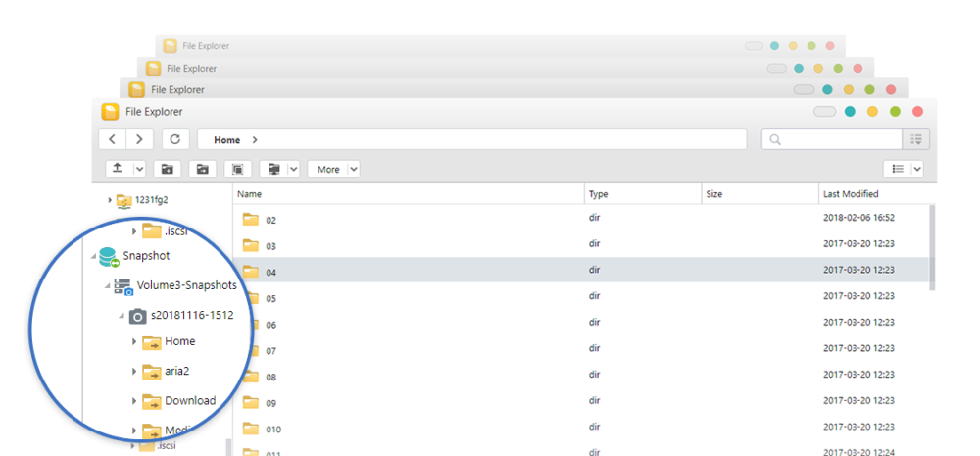Screen dimensions: 980x456
Task: Expand the Home folder in the snapshot tree
Action: (134, 341)
